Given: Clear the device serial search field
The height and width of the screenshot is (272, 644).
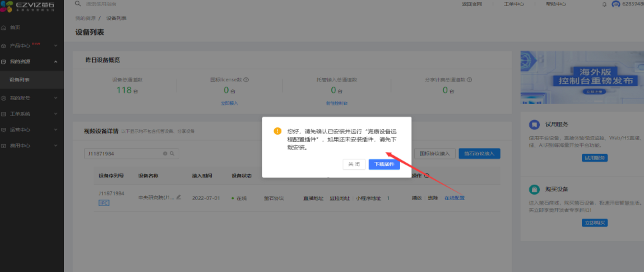Looking at the screenshot, I should tap(165, 153).
